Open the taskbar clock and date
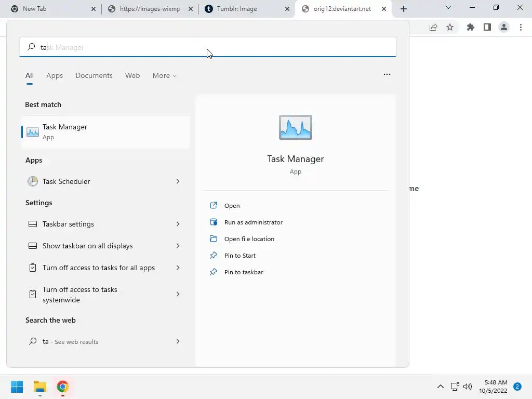The image size is (532, 399). [x=493, y=387]
